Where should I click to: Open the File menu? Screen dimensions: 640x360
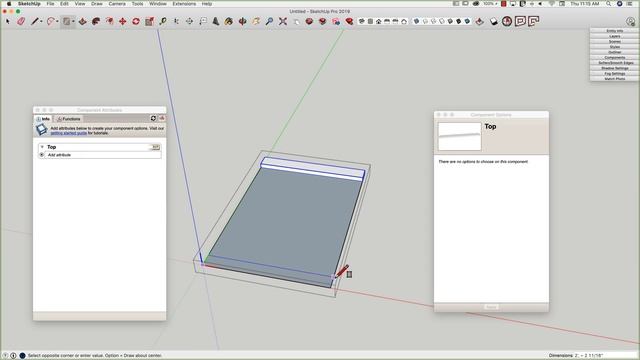tap(50, 4)
